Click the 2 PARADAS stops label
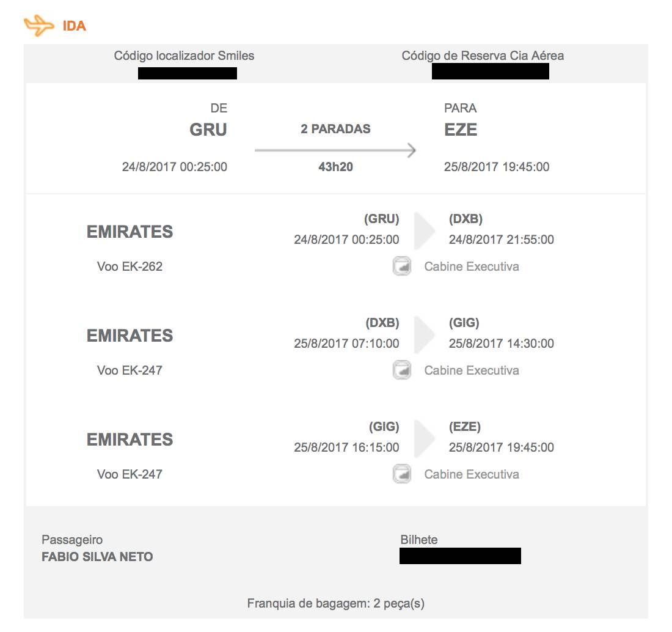 point(335,128)
